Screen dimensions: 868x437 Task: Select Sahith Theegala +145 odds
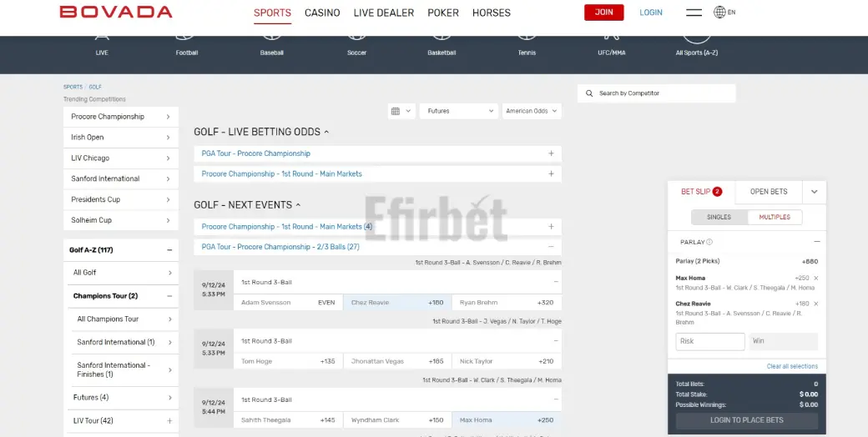point(288,419)
